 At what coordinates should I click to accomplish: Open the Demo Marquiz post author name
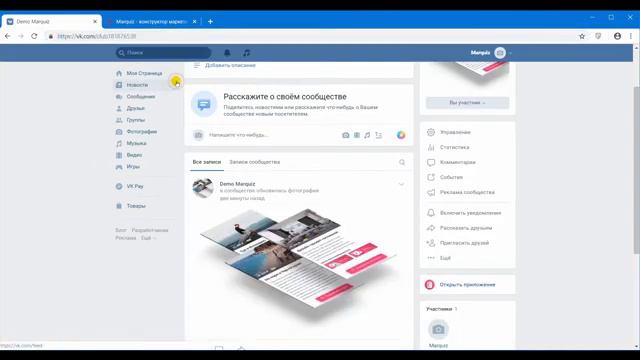(x=237, y=184)
